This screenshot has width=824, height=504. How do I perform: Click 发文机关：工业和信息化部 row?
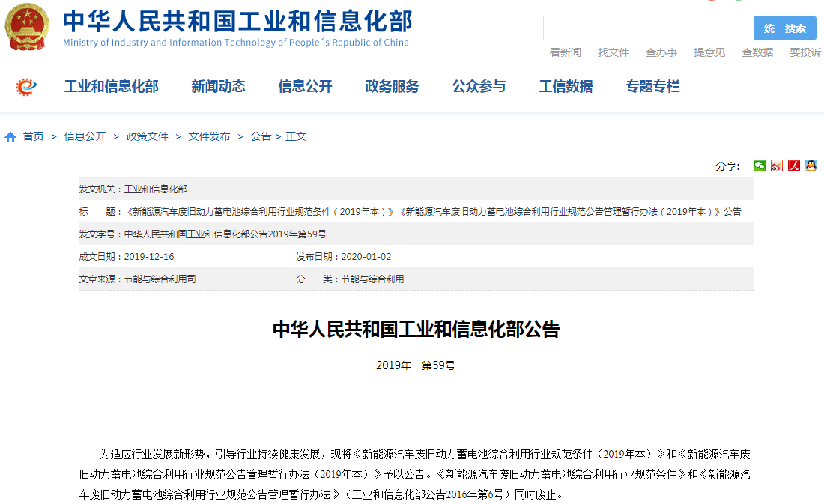416,189
